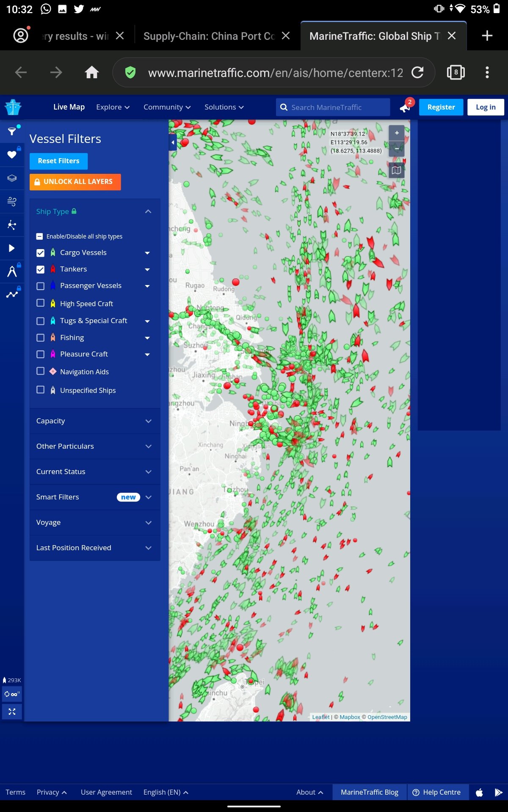This screenshot has width=508, height=812.
Task: Click the MarineTraffic ship logo
Action: 13,107
